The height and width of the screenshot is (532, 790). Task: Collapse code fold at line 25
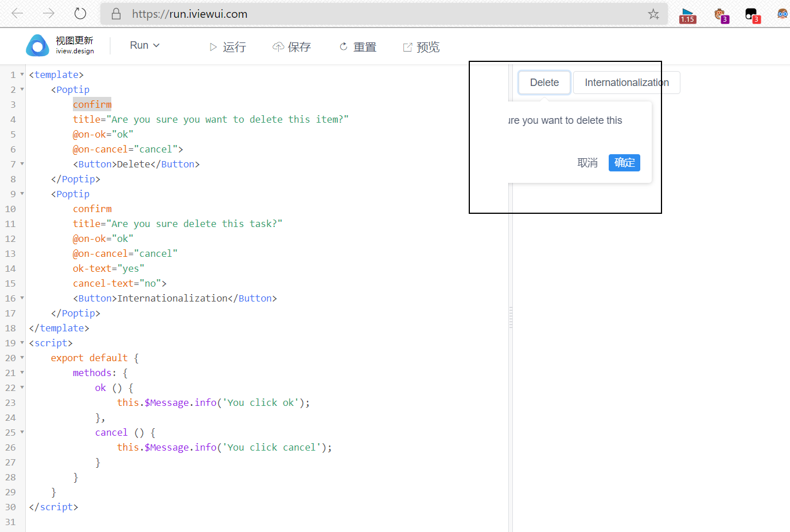tap(22, 432)
